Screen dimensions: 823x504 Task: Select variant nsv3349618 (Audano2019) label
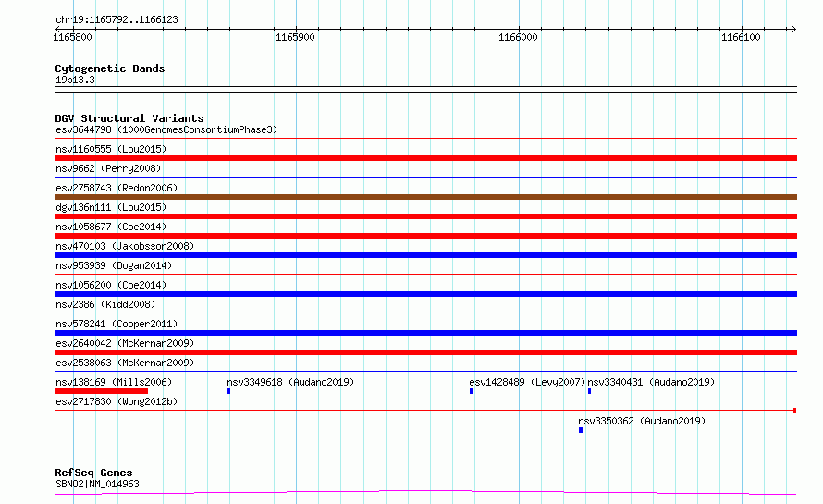click(x=290, y=382)
